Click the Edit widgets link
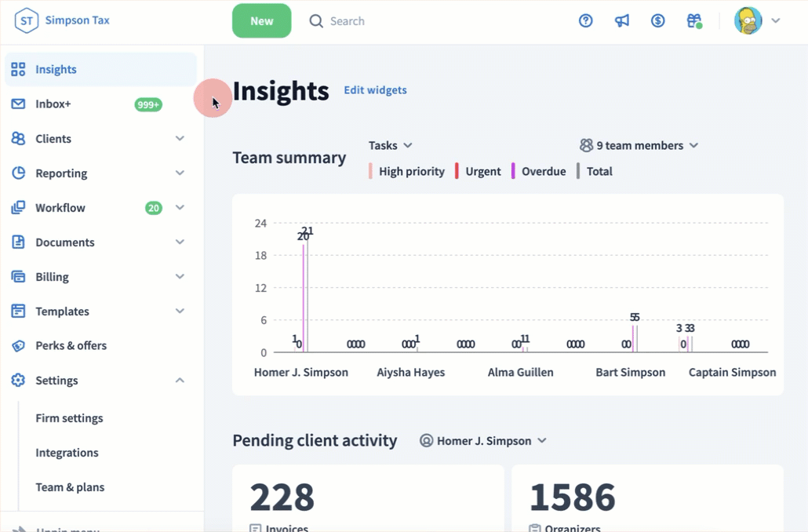Image resolution: width=808 pixels, height=532 pixels. click(x=375, y=90)
